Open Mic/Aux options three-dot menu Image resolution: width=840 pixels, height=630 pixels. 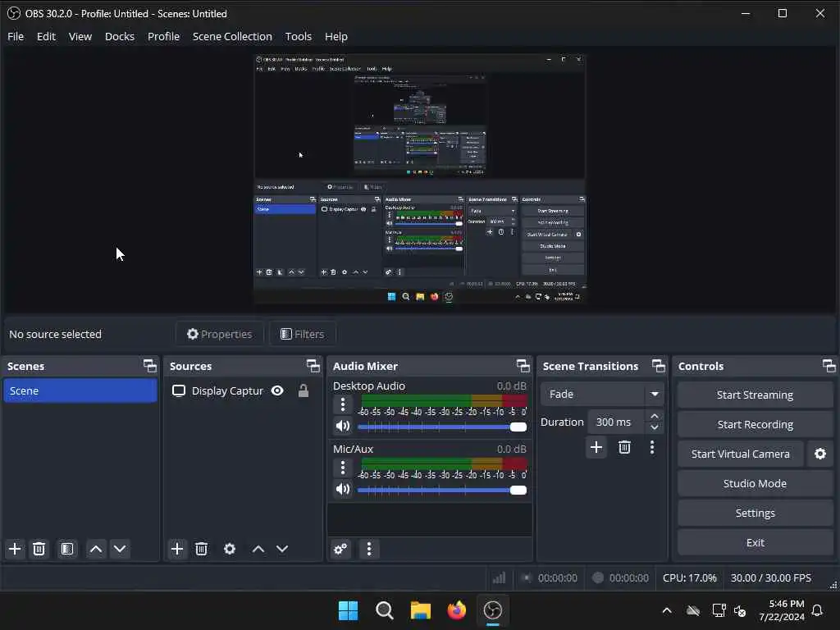(343, 467)
